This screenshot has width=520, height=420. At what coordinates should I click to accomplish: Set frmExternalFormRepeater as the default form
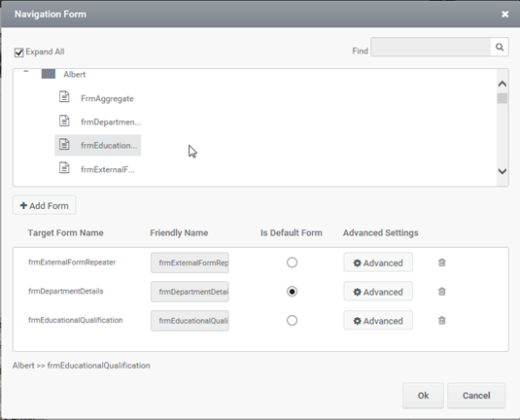pyautogui.click(x=292, y=262)
